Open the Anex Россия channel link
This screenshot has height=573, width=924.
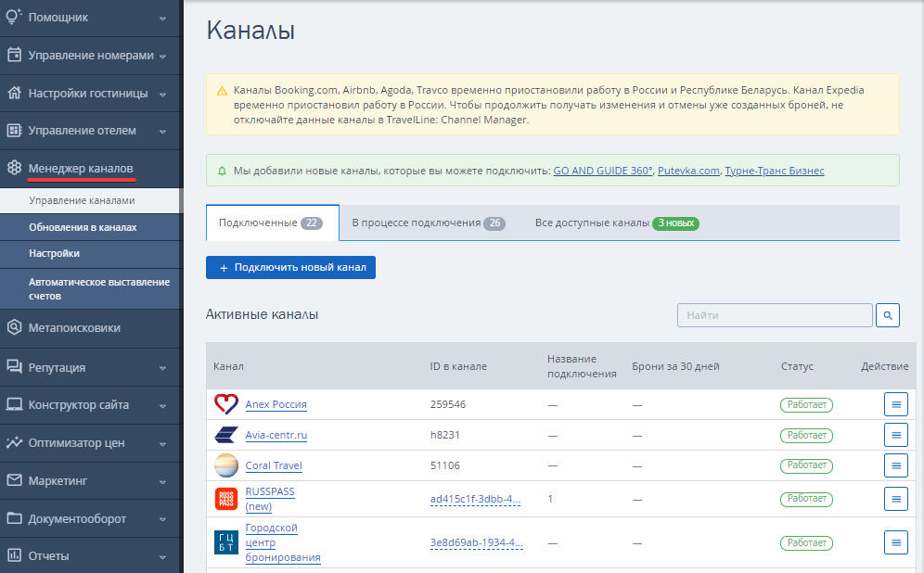coord(276,404)
